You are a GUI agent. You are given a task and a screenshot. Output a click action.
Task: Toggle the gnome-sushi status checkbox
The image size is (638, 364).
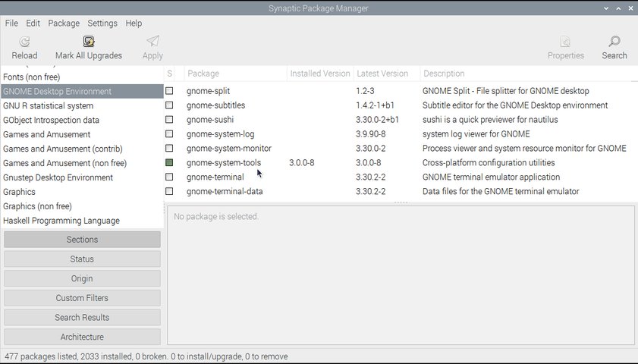tap(169, 120)
